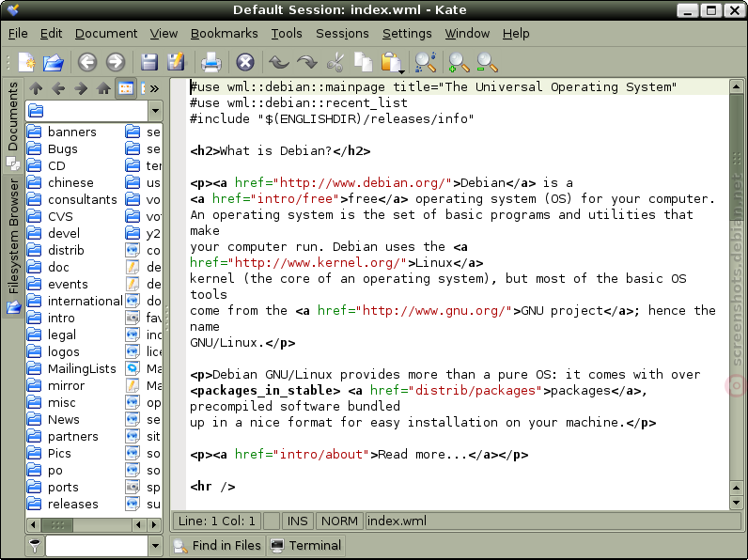Go back with the toolbar Back arrow

click(87, 63)
